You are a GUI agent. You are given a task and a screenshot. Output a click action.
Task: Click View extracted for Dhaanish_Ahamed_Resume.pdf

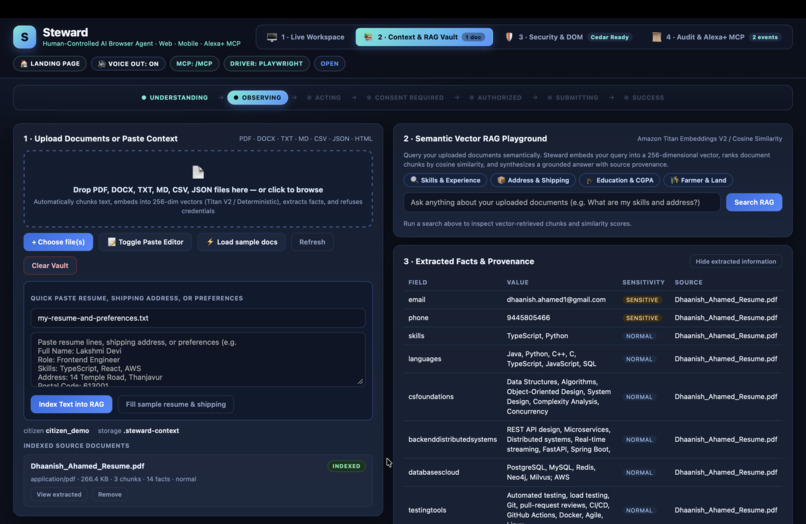[x=59, y=495]
